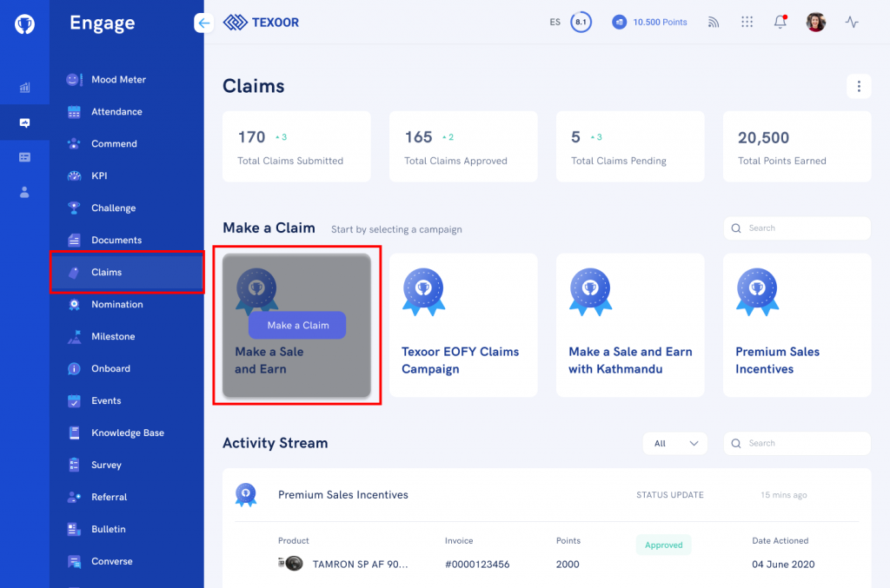Click the points value 2000
This screenshot has width=890, height=588.
pyautogui.click(x=568, y=565)
